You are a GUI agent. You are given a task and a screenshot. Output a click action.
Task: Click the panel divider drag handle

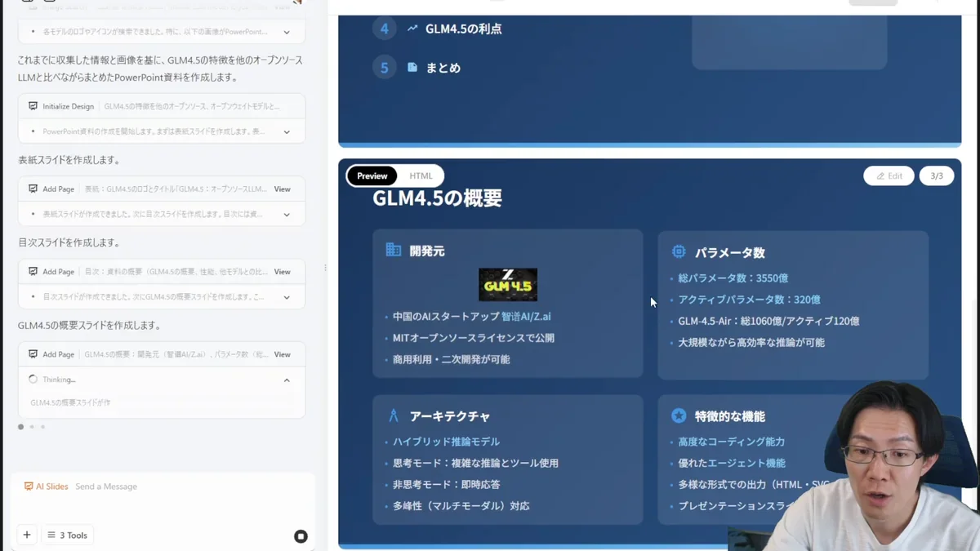[x=325, y=268]
